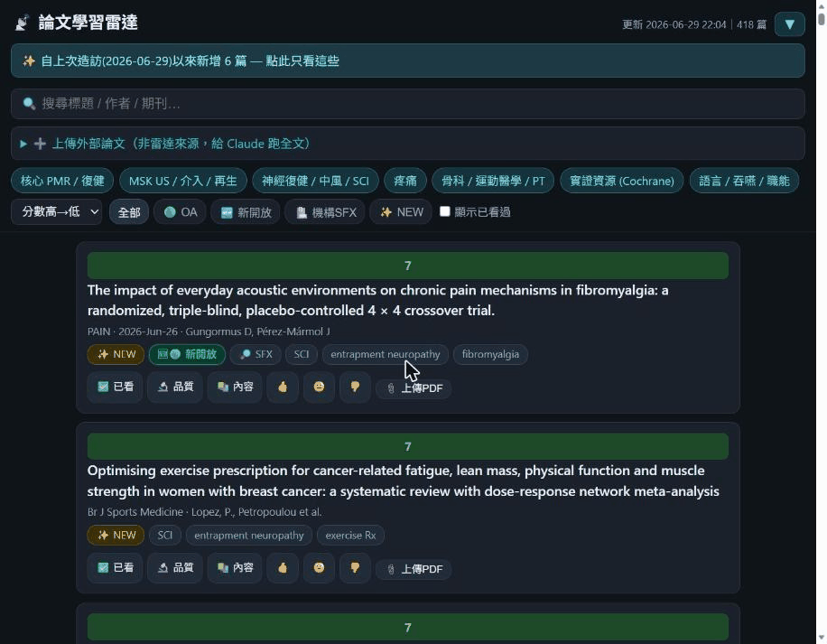Image resolution: width=827 pixels, height=644 pixels.
Task: Click 新開放 badge on fibromyalgia paper
Action: click(187, 354)
